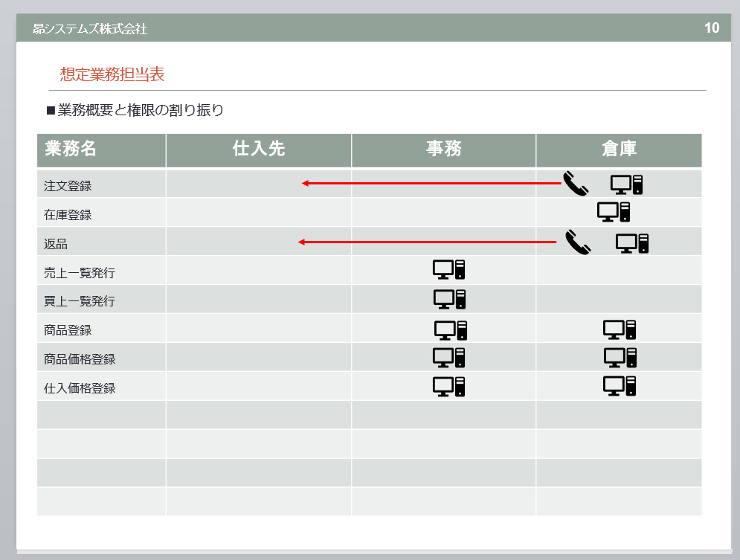Select the computer icon in the 在庫登録 row
Image resolution: width=740 pixels, height=560 pixels.
(x=614, y=212)
